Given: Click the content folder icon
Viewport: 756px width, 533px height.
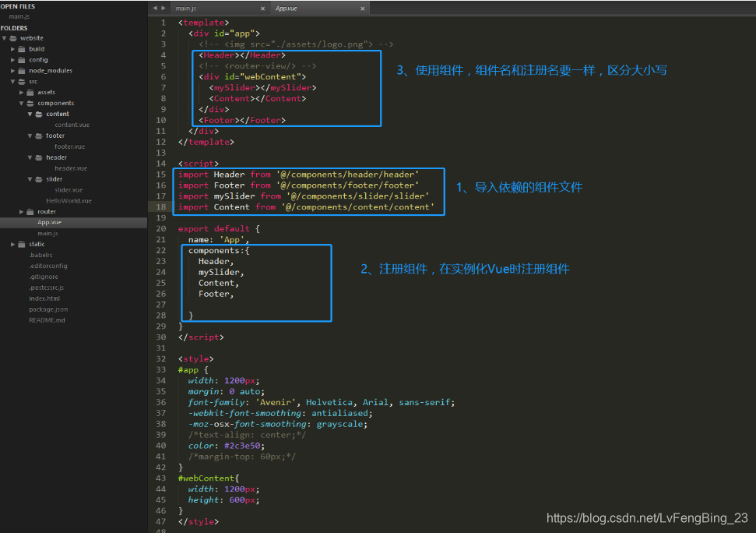Looking at the screenshot, I should click(x=39, y=114).
